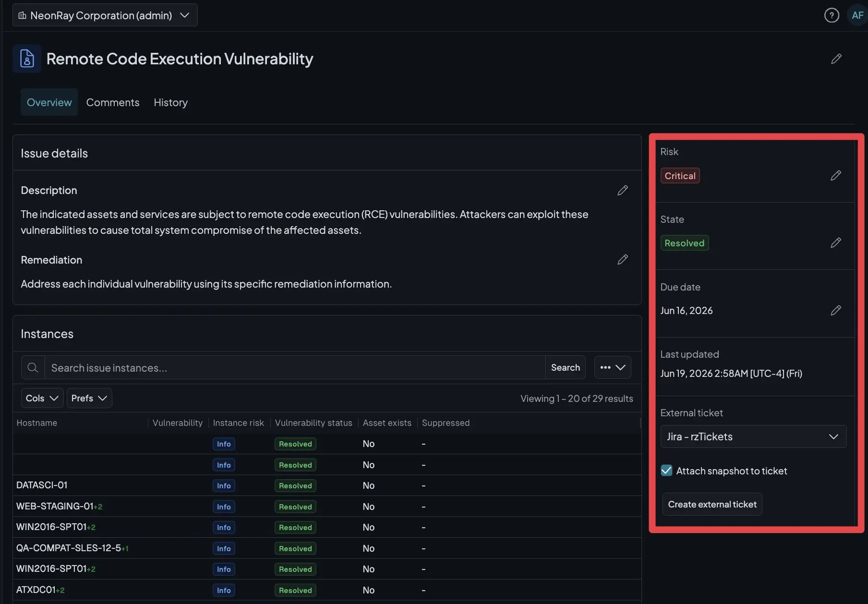The width and height of the screenshot is (868, 604).
Task: Sort by the Instance risk column header
Action: pos(239,423)
